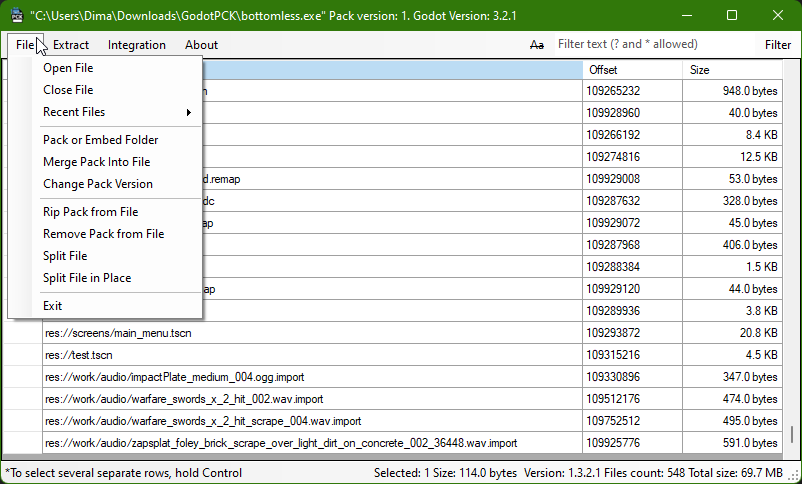
Task: Expand the Recent Files submenu arrow
Action: 189,112
